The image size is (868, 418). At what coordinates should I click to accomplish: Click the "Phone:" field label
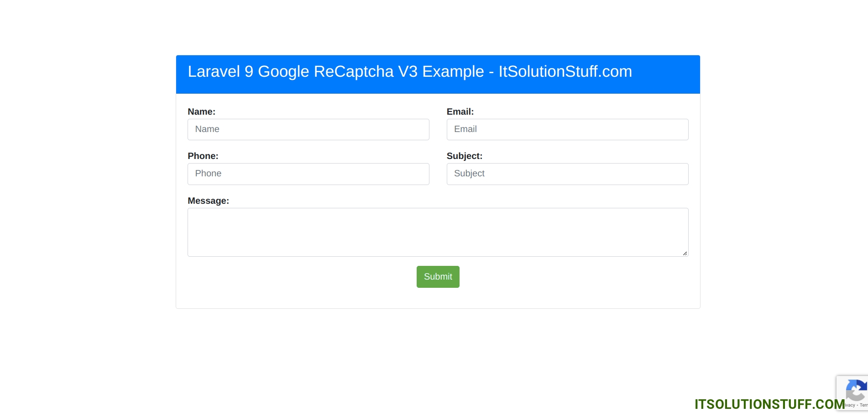click(x=203, y=156)
